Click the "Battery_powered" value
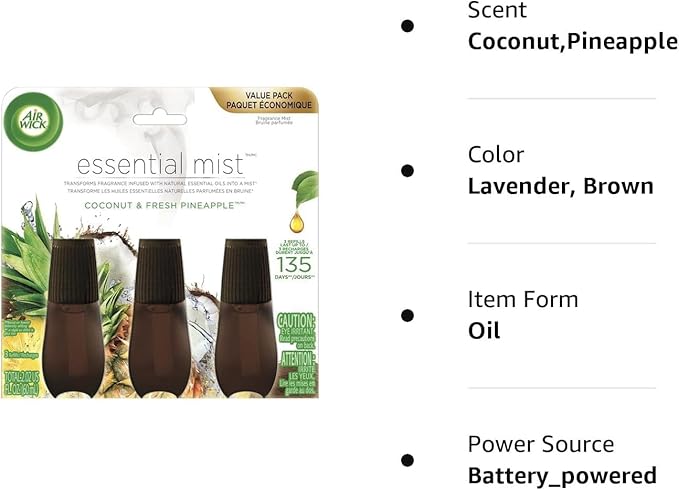Viewport: 679px width, 490px height. [x=562, y=476]
